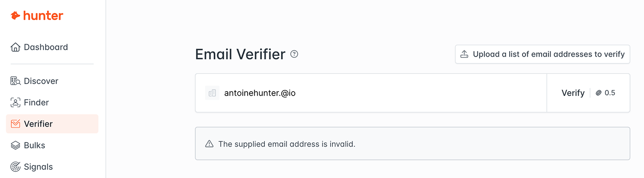Viewport: 644px width, 178px height.
Task: Click the Signals radar icon
Action: coord(15,167)
